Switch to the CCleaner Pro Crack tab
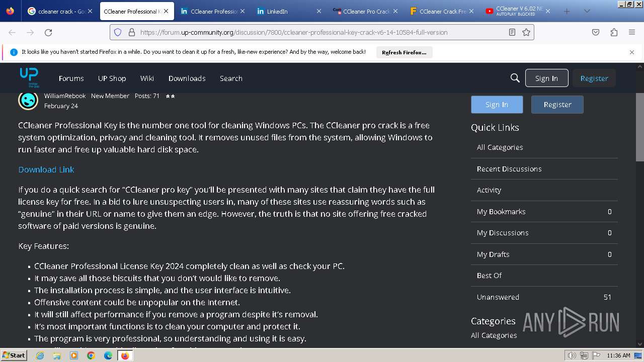The width and height of the screenshot is (644, 362). (x=365, y=11)
